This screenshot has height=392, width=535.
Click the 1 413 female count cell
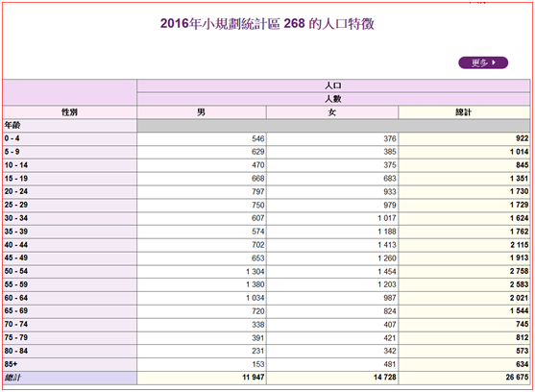pos(332,245)
